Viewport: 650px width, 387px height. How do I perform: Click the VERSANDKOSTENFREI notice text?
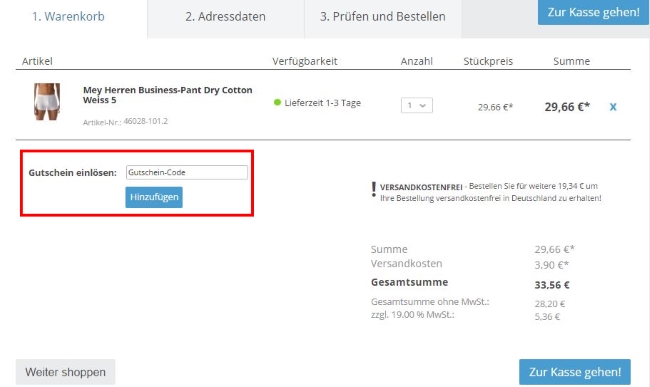[490, 192]
